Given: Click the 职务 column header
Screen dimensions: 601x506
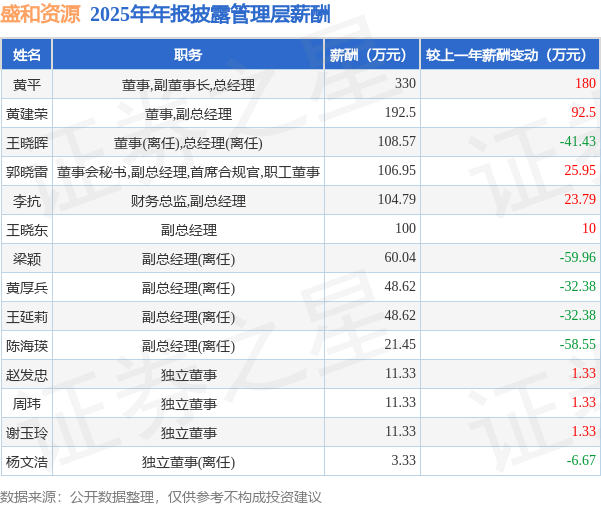Looking at the screenshot, I should tap(188, 54).
